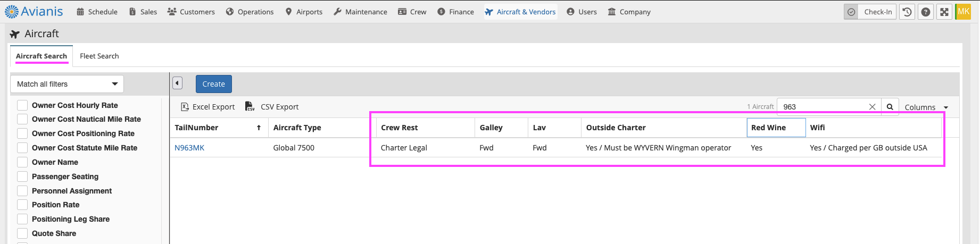
Task: Open the Maintenance menu
Action: [360, 12]
